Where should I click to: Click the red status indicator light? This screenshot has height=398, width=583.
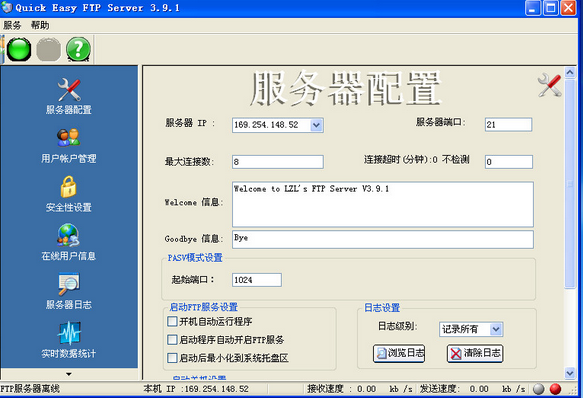[555, 389]
